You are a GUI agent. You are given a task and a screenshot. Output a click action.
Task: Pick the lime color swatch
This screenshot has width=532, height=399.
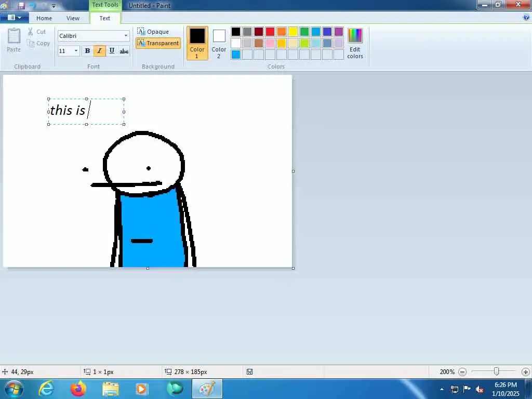[304, 43]
